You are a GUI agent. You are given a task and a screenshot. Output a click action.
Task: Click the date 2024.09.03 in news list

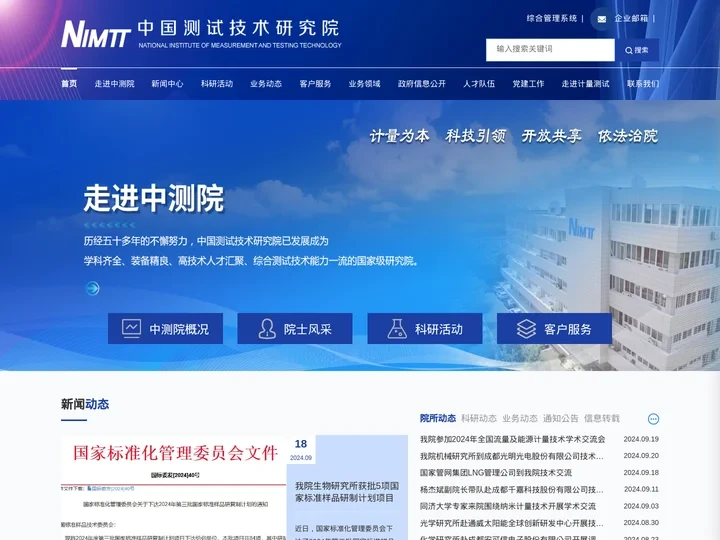click(x=641, y=506)
